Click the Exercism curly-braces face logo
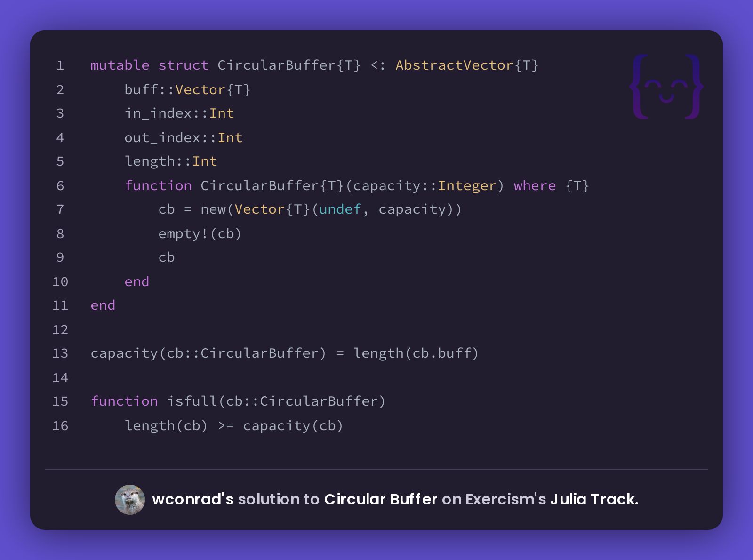The image size is (753, 560). click(666, 87)
